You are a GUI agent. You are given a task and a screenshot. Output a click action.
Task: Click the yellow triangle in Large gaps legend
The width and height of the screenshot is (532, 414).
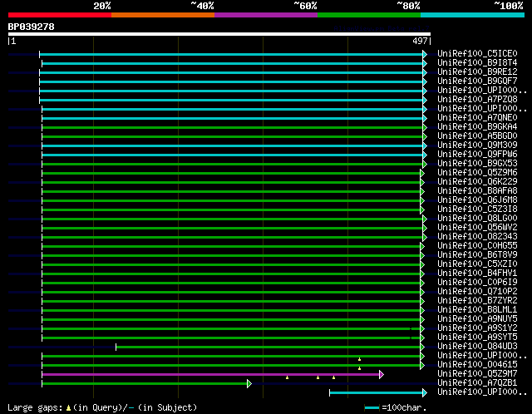tap(69, 407)
